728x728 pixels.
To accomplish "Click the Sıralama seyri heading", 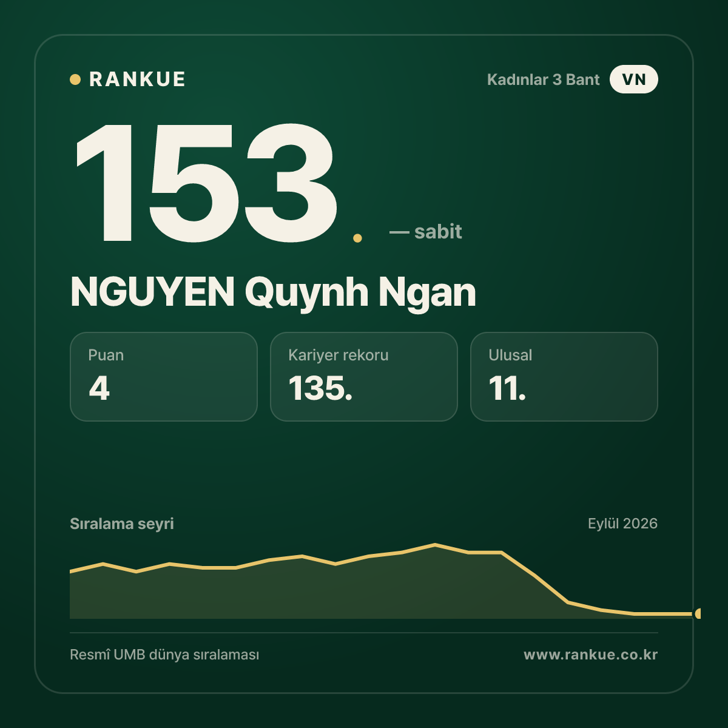I will tap(122, 524).
